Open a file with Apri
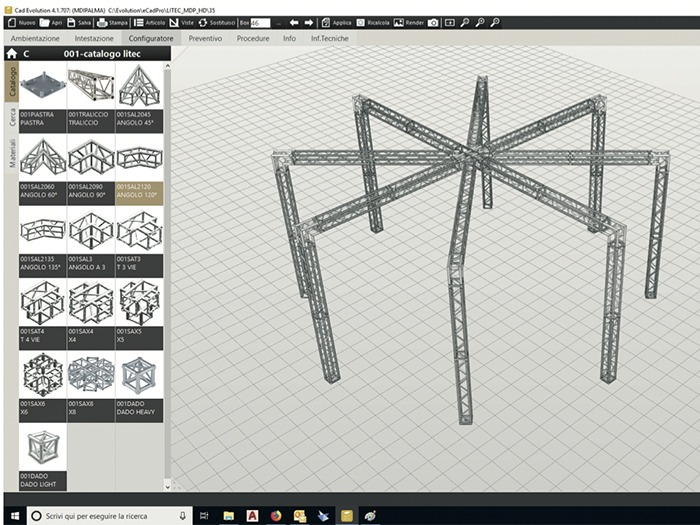 click(51, 22)
